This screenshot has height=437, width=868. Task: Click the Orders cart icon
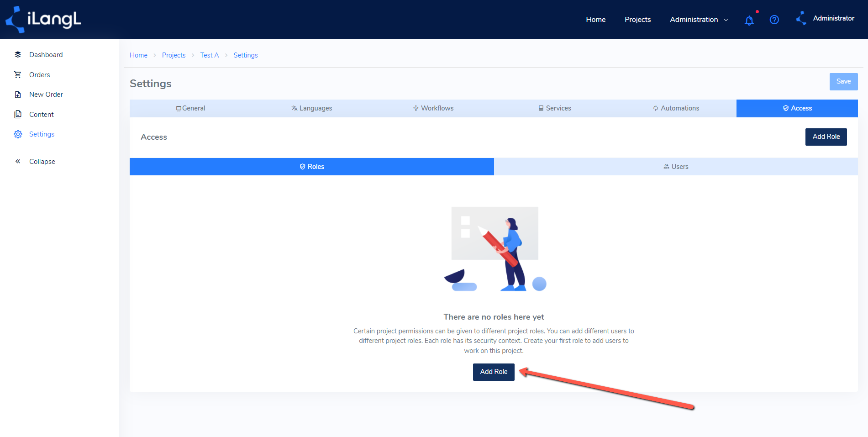(18, 74)
